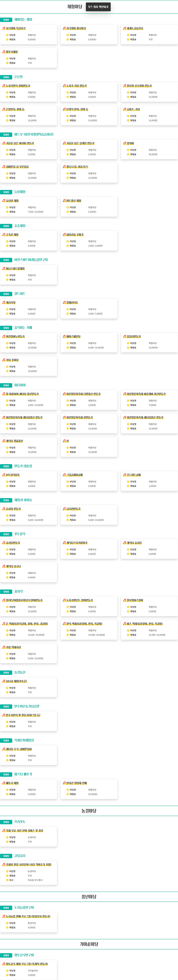
Task: Select the 1,000원 fee value
Action: point(152,486)
